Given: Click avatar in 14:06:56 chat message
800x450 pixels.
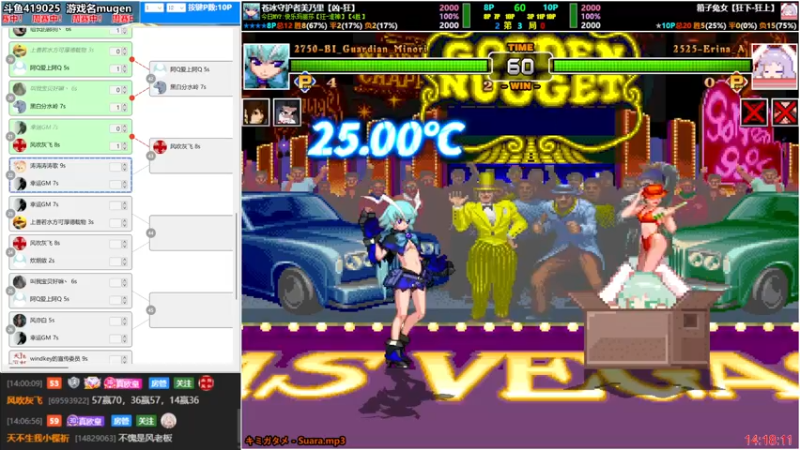Looking at the screenshot, I should pyautogui.click(x=168, y=420).
